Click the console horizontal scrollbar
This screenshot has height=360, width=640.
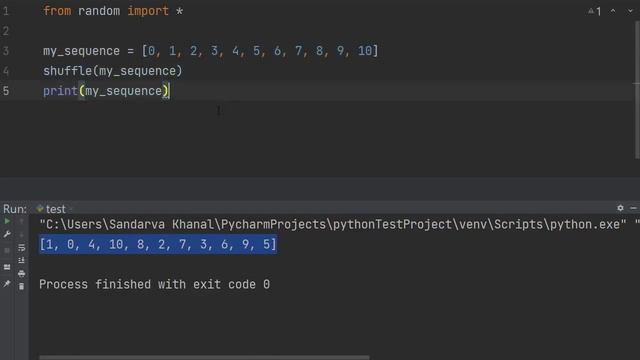point(204,358)
